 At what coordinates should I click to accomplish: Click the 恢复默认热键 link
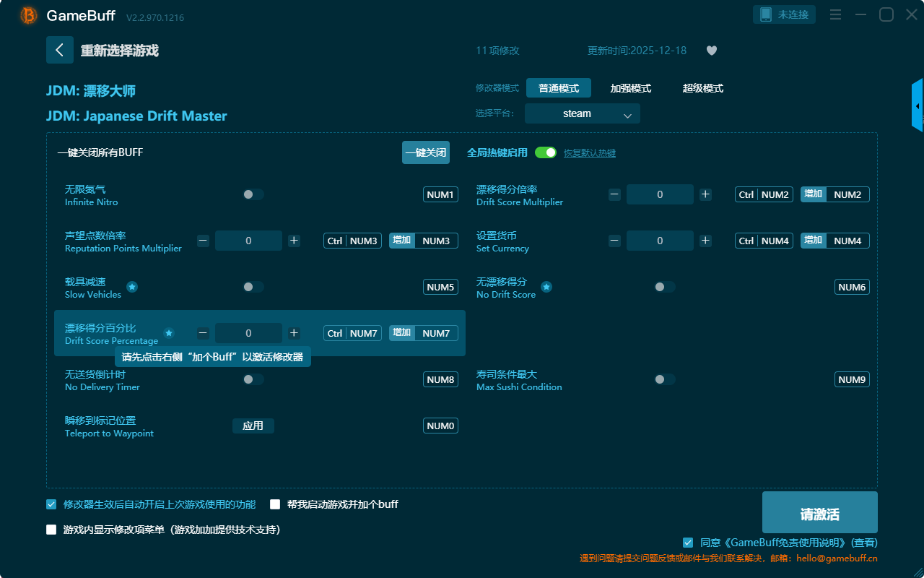coord(589,153)
